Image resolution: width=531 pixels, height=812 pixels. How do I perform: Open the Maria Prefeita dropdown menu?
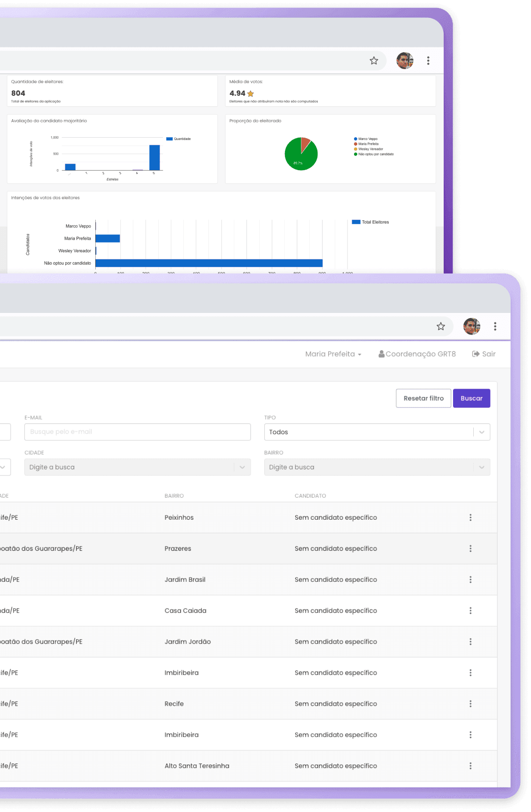point(333,354)
